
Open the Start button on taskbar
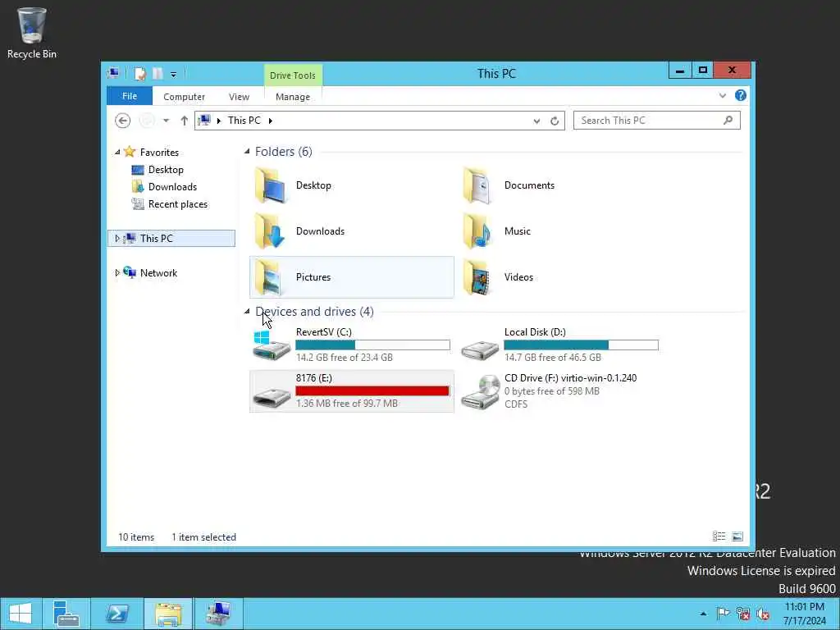pos(21,614)
